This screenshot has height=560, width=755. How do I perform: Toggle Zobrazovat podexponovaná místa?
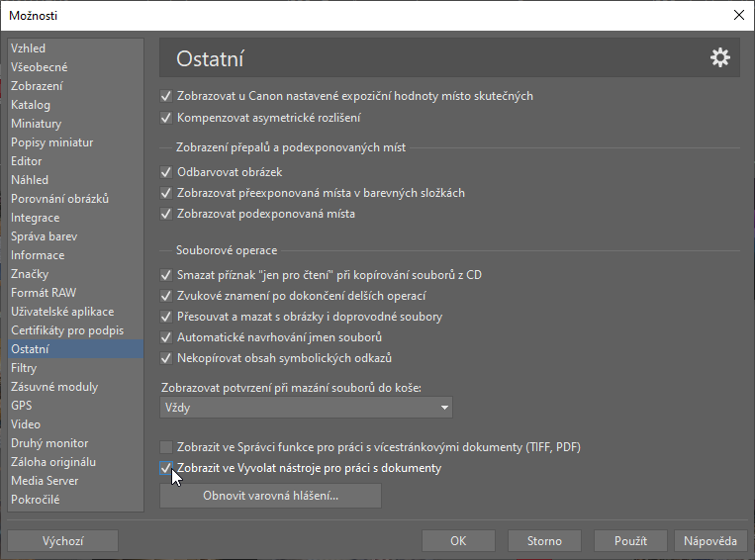point(166,214)
